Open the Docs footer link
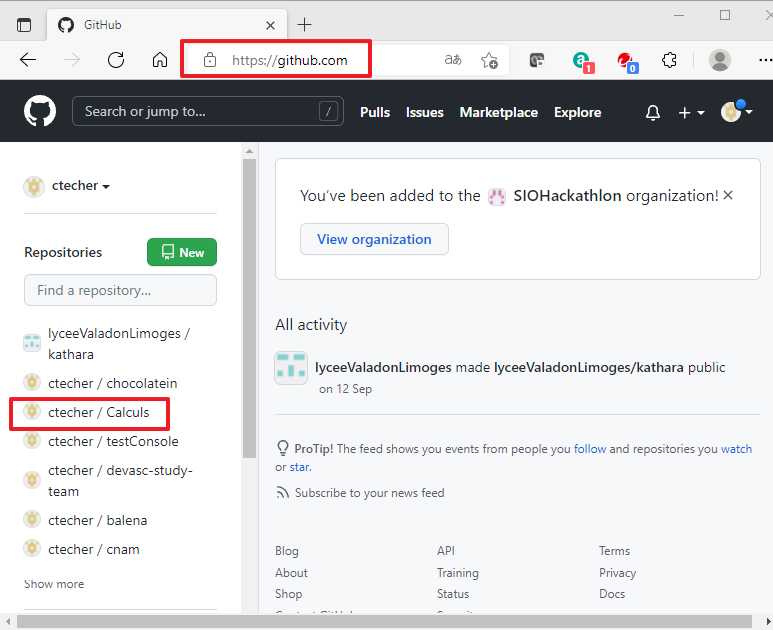 pos(612,594)
